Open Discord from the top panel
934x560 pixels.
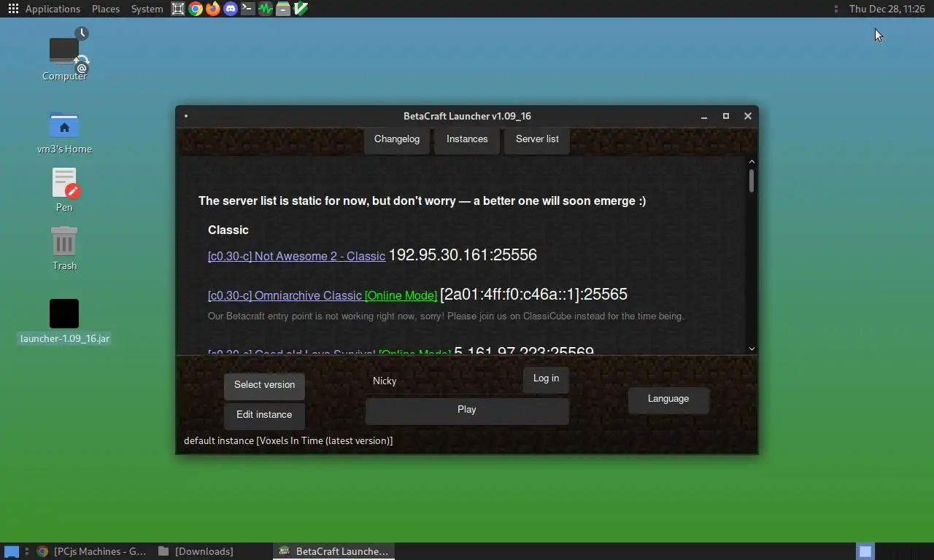click(x=231, y=9)
